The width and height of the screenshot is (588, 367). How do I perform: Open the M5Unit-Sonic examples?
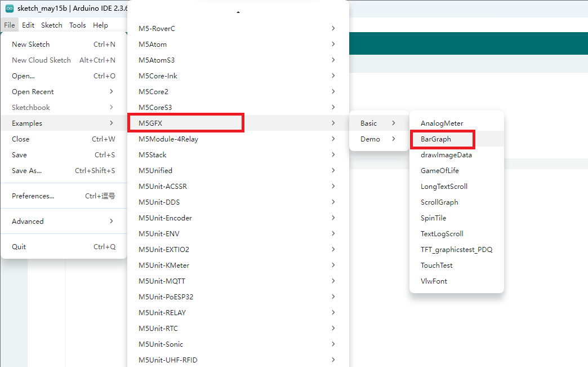coord(238,344)
